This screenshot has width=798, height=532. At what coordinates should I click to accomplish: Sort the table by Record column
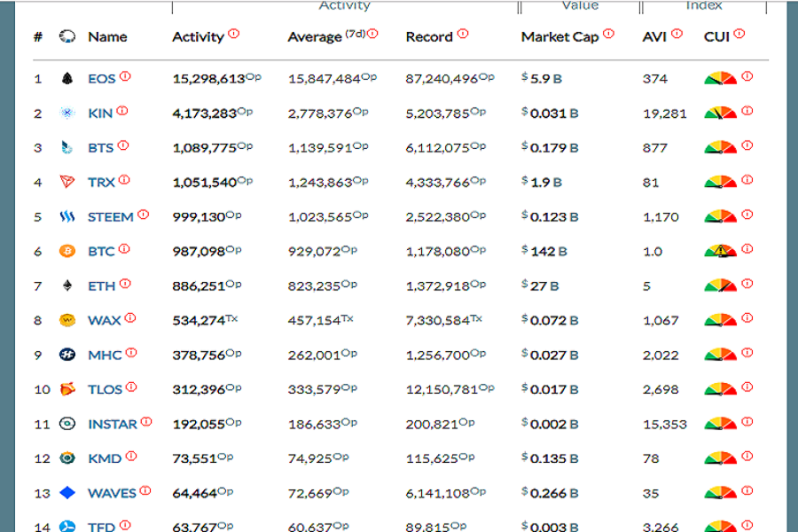click(x=429, y=36)
